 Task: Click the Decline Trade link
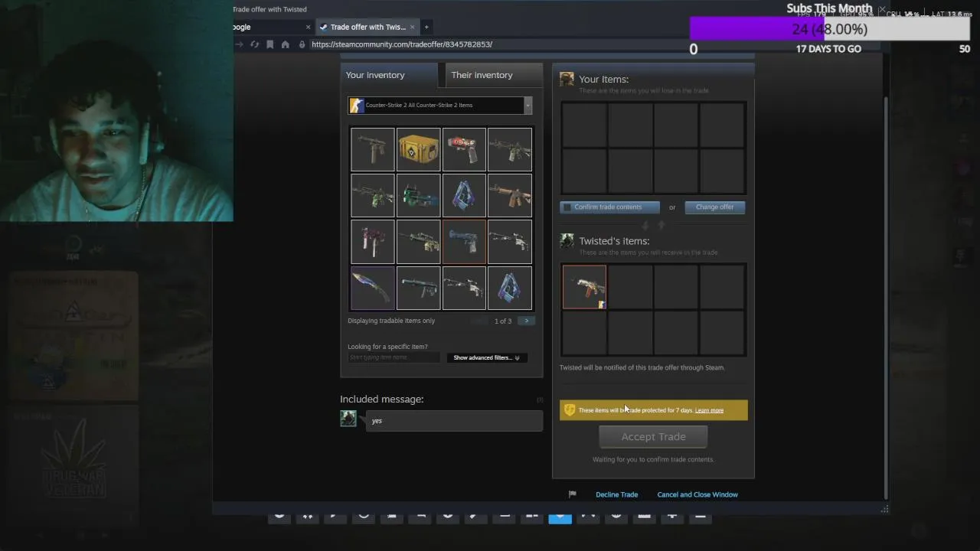click(616, 494)
